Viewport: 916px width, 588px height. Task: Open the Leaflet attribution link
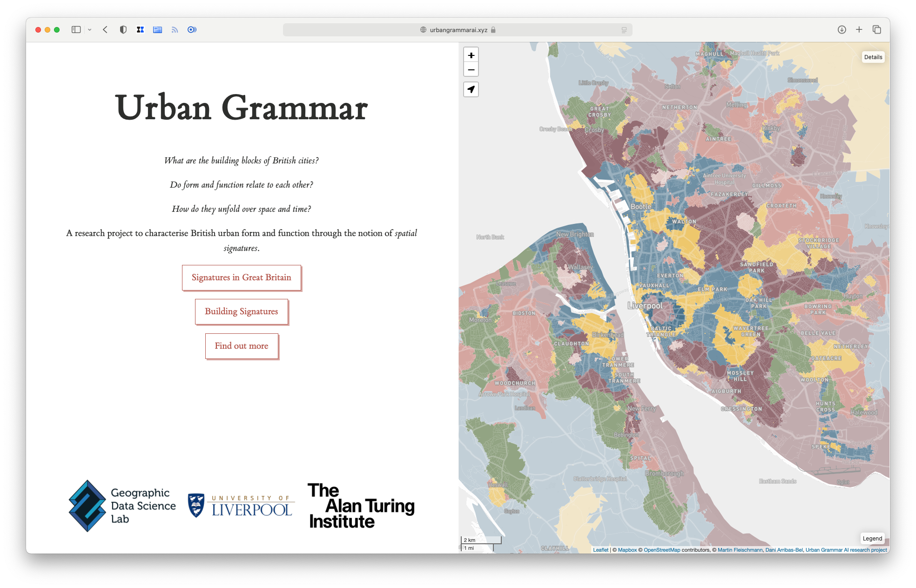[600, 550]
